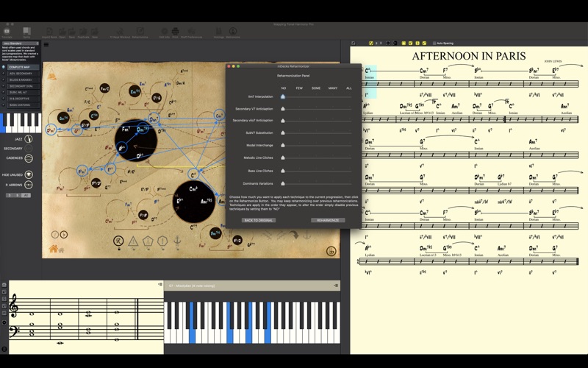This screenshot has height=368, width=588.
Task: Open the Jazz Standard map dropdown
Action: click(x=21, y=43)
